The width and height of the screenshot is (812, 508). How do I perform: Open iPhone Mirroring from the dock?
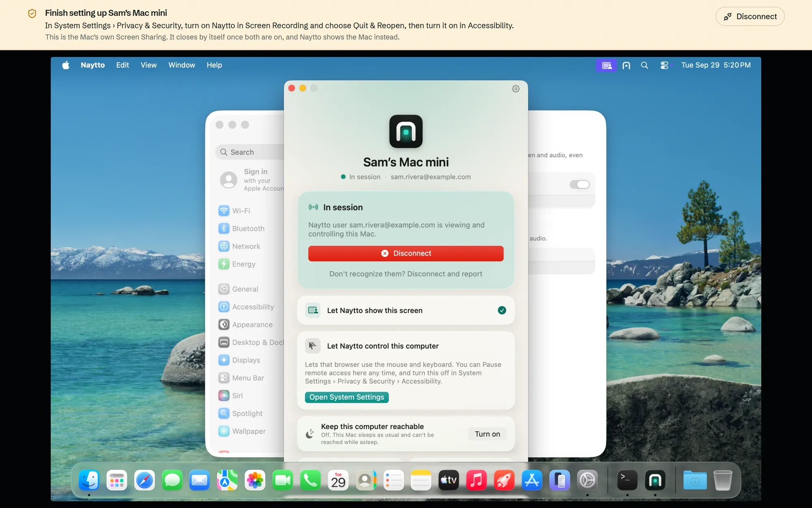pyautogui.click(x=559, y=481)
